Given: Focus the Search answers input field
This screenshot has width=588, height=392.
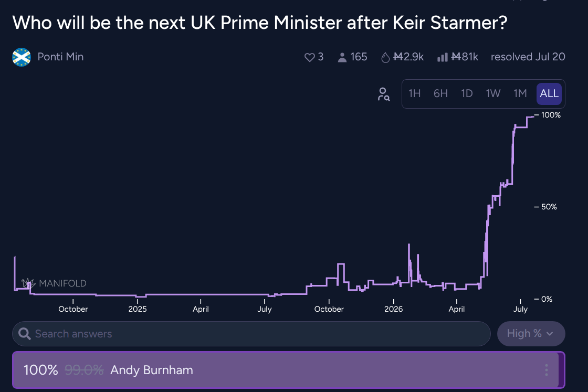Looking at the screenshot, I should (251, 334).
